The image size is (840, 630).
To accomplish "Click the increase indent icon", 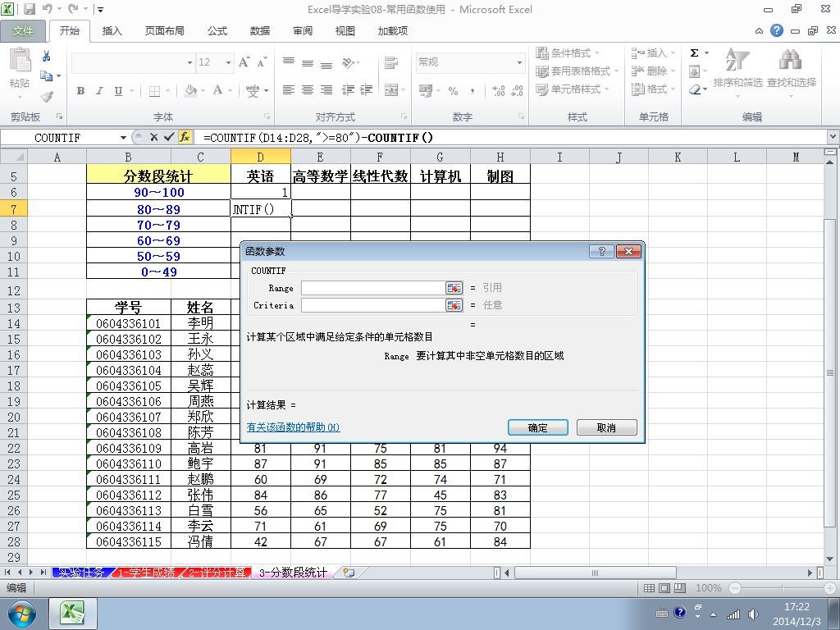I will tap(367, 90).
